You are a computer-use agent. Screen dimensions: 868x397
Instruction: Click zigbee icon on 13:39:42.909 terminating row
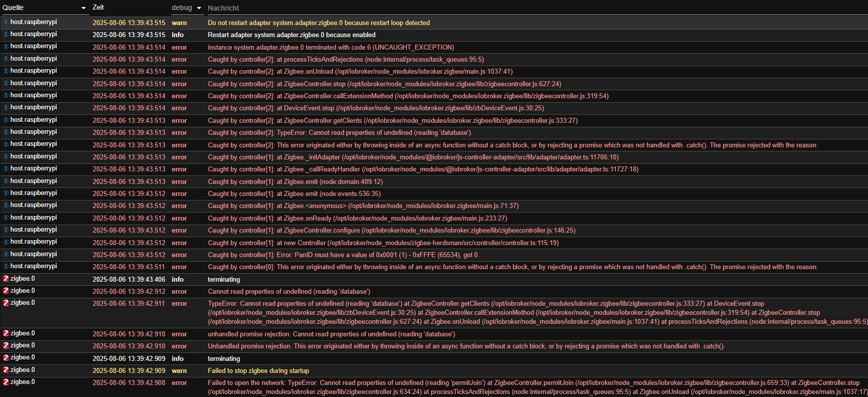tap(6, 357)
